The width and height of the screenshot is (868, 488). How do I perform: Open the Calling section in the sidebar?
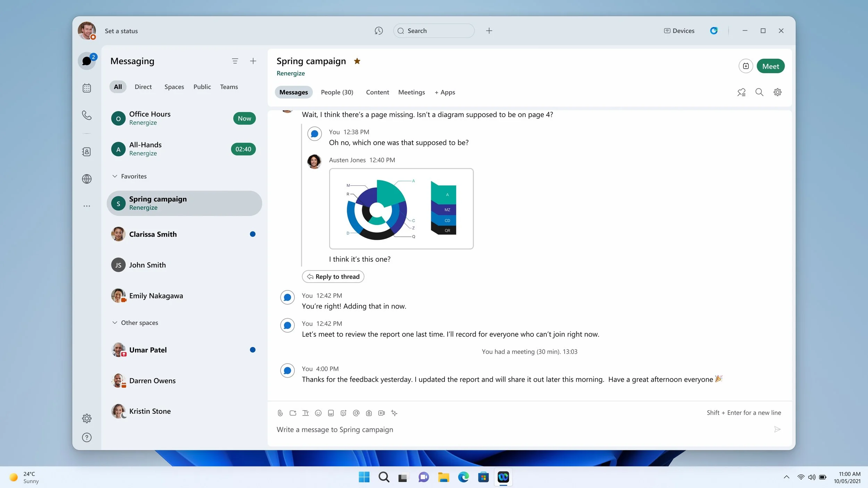point(86,115)
